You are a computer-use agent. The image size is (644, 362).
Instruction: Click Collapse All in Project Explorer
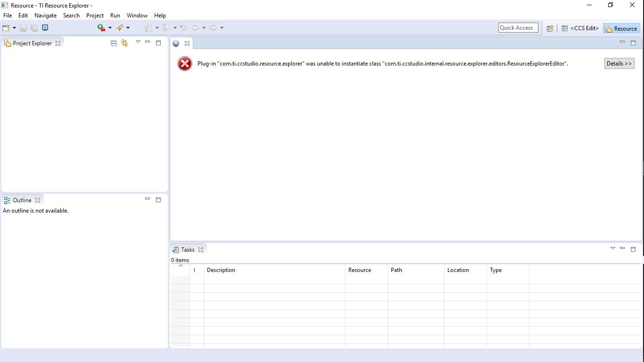(114, 43)
